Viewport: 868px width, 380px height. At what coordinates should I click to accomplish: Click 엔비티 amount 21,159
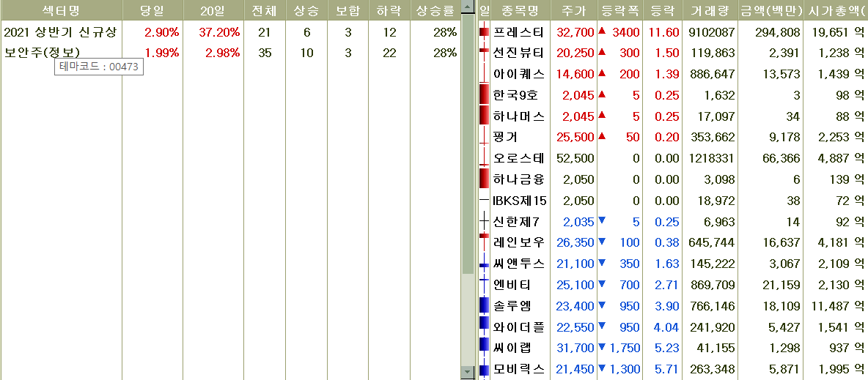pos(781,285)
